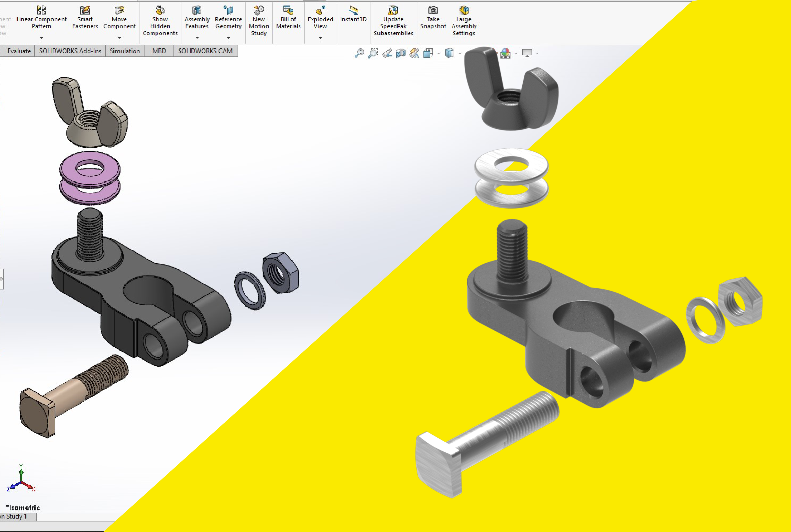This screenshot has width=791, height=532.
Task: Click the Evaluate tab
Action: 19,51
